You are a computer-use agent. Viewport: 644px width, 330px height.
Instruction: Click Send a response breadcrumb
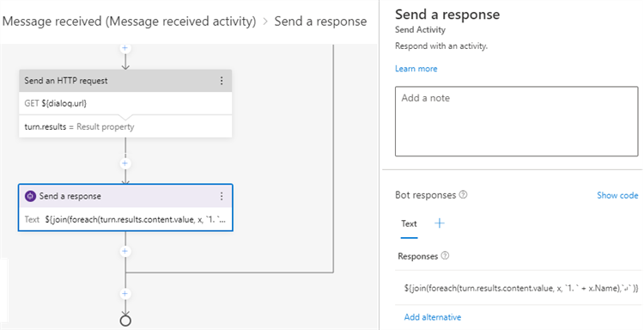(x=320, y=21)
